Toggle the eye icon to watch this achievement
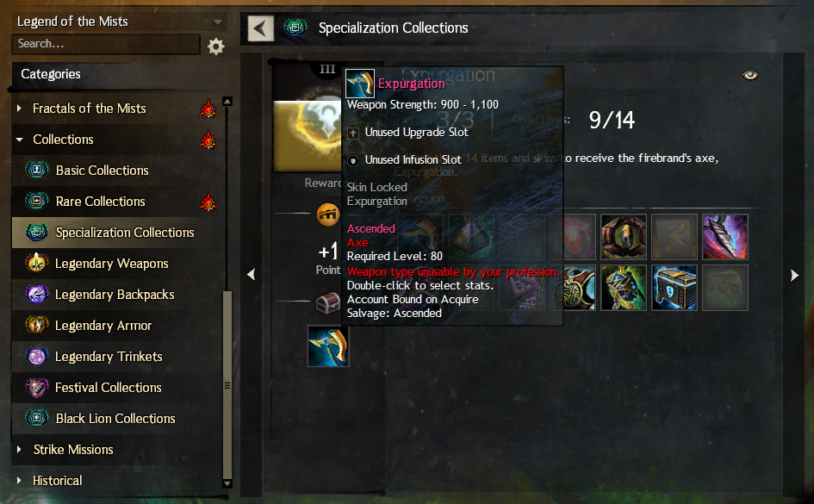This screenshot has height=504, width=814. click(x=750, y=75)
